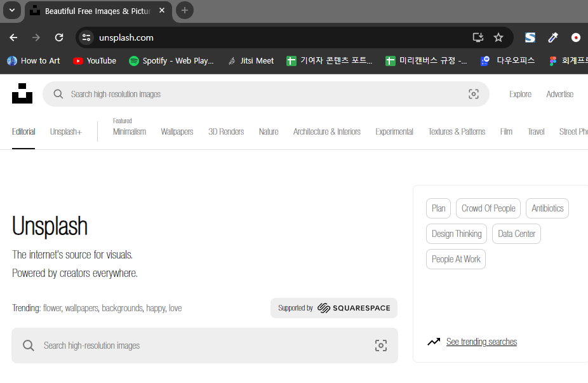Screen dimensions: 588x383
Task: Select the Plan search chip
Action: [x=438, y=208]
